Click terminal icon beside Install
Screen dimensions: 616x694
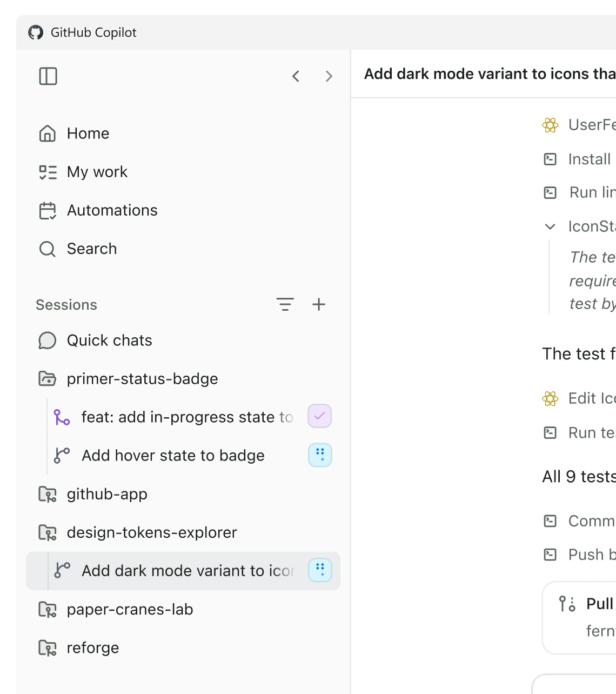pyautogui.click(x=550, y=159)
